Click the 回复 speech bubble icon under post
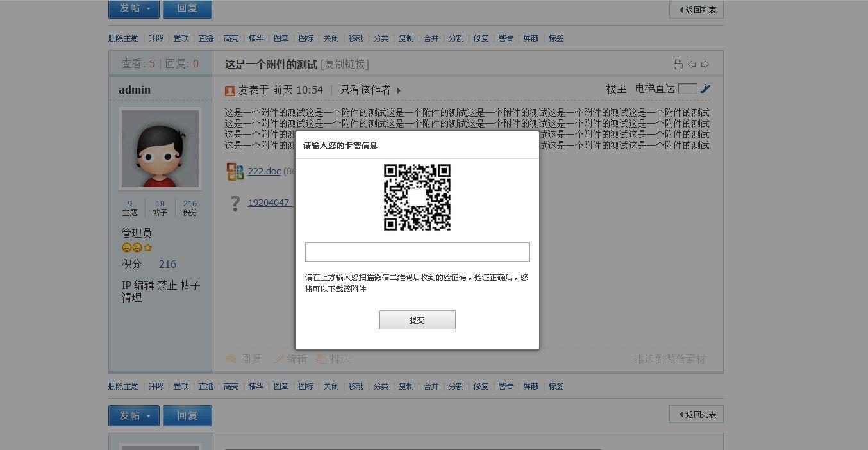Viewport: 868px width, 450px height. (231, 359)
